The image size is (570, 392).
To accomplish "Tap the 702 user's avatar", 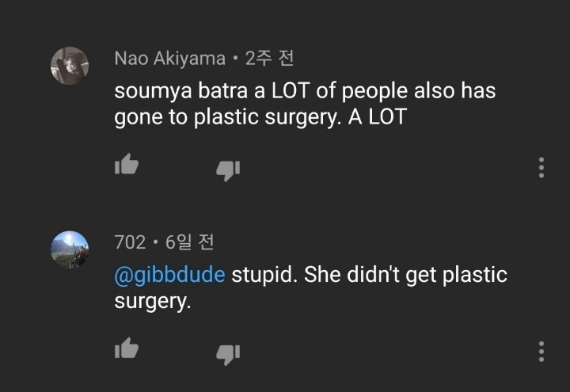I will 70,249.
